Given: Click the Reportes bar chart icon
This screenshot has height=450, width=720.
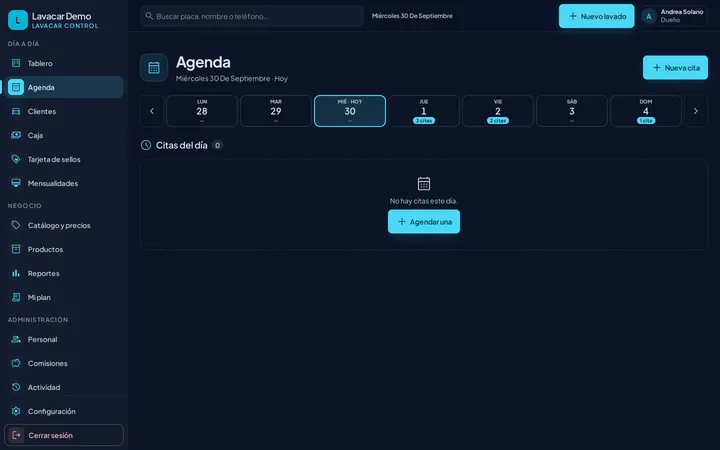Looking at the screenshot, I should pos(16,273).
